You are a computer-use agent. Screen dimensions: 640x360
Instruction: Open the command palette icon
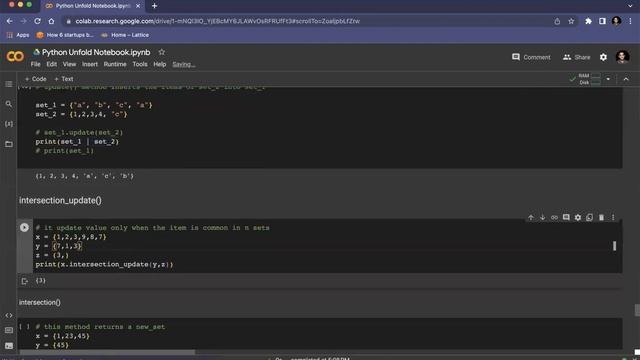click(x=9, y=330)
